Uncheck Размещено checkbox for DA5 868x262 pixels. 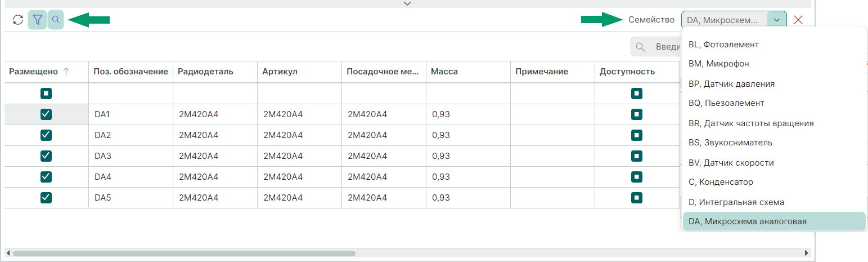46,198
